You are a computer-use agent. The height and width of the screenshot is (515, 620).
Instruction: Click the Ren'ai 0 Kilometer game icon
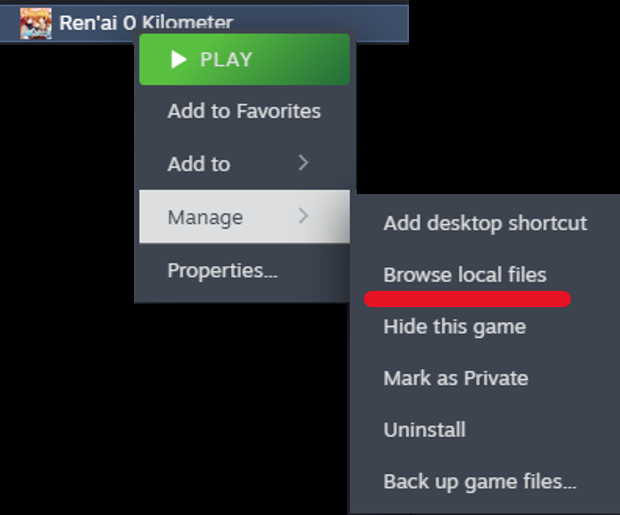tap(35, 22)
